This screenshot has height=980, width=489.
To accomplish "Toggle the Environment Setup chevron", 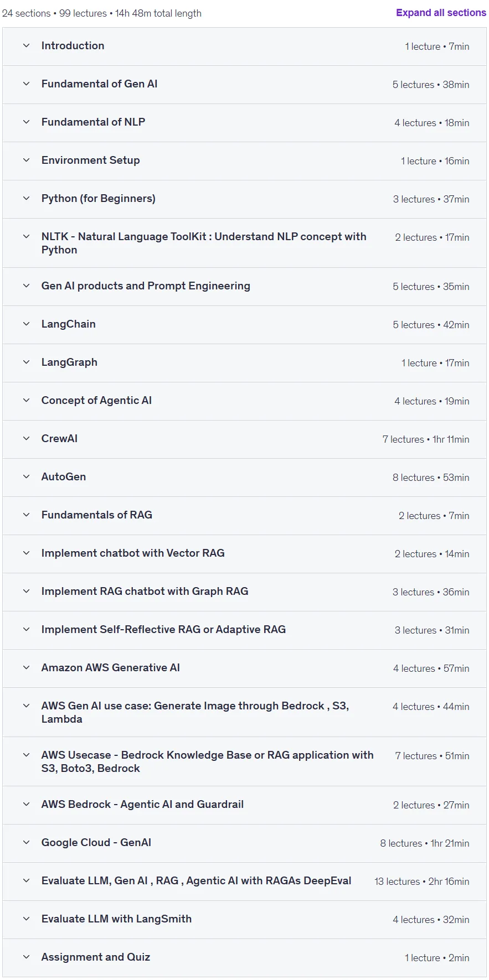I will pyautogui.click(x=26, y=160).
